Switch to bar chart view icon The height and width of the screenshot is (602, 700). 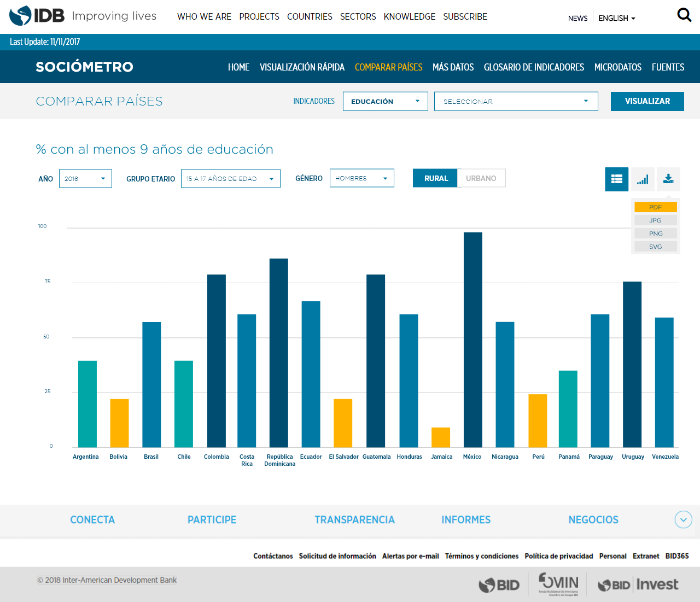click(643, 179)
